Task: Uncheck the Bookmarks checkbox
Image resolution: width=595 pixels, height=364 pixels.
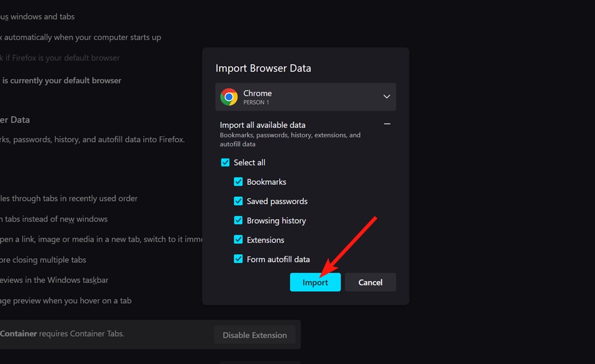Action: pyautogui.click(x=238, y=181)
